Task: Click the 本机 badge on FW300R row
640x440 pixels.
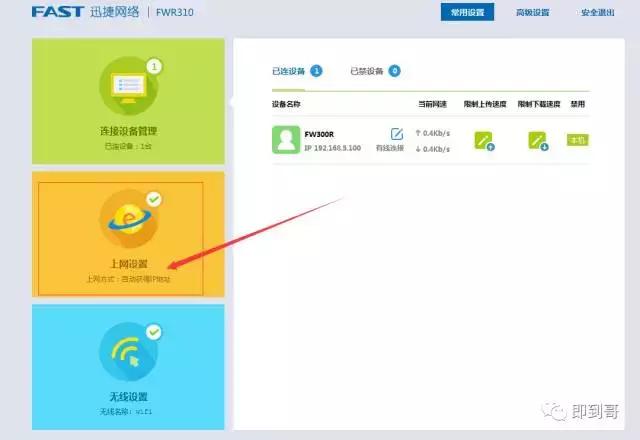Action: (x=578, y=140)
